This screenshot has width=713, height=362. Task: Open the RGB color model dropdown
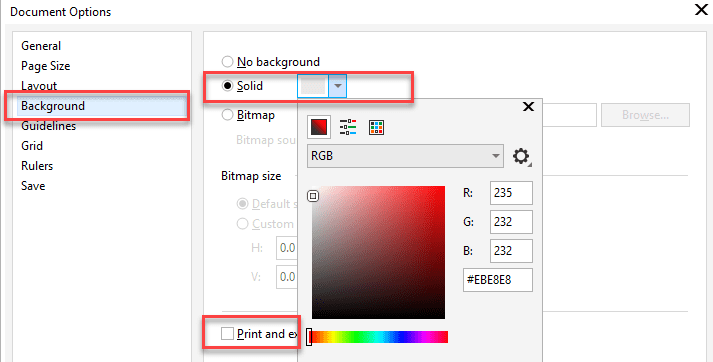click(x=405, y=156)
